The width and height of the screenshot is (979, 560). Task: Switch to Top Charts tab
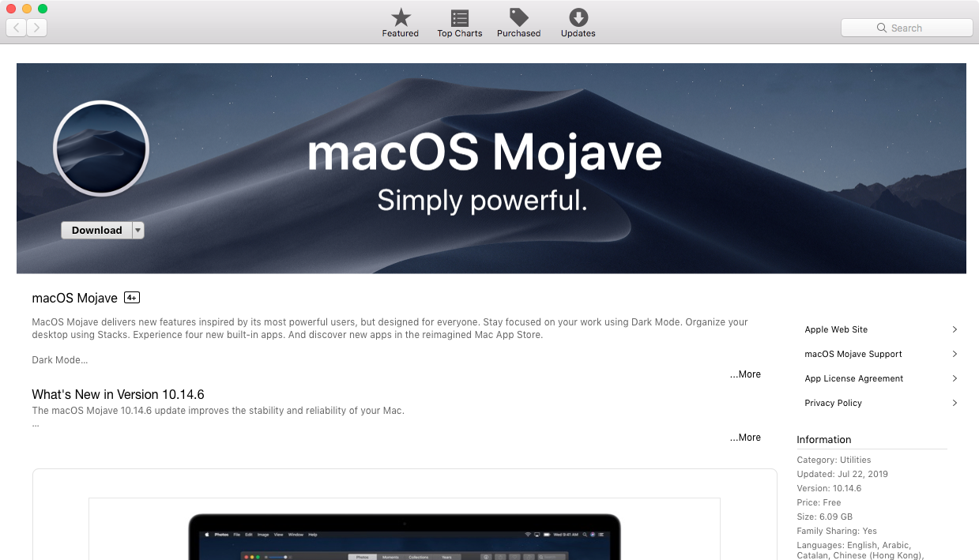460,23
